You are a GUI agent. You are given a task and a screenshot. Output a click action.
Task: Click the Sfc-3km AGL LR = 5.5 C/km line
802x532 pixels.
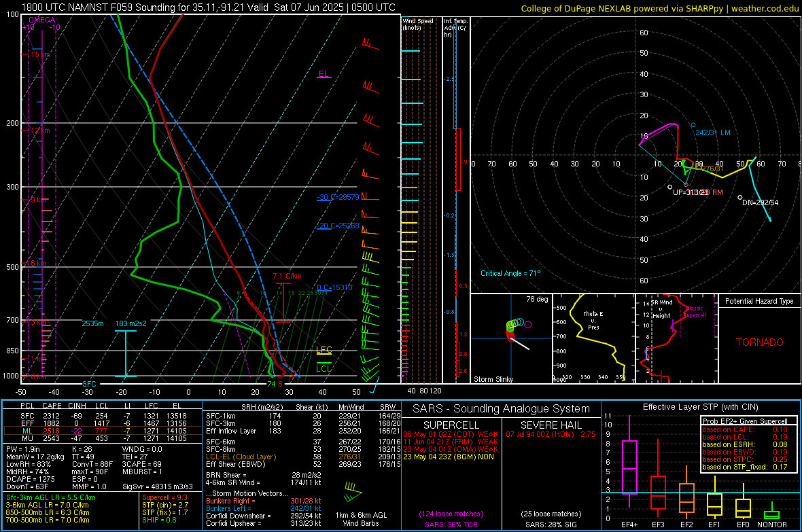pos(51,497)
